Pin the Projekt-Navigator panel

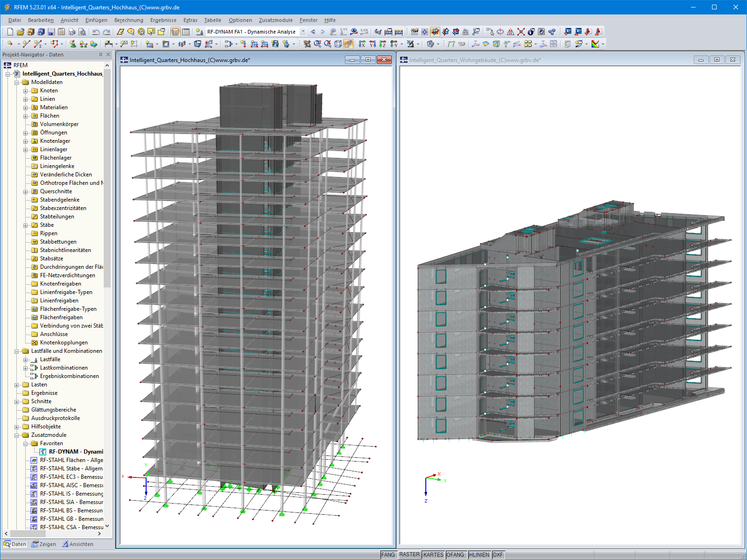point(100,55)
